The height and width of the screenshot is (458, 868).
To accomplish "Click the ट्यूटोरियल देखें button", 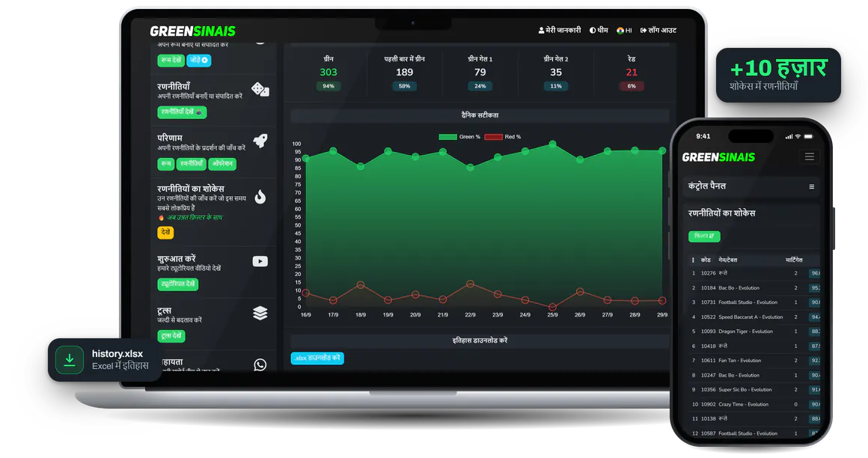I will [x=177, y=284].
